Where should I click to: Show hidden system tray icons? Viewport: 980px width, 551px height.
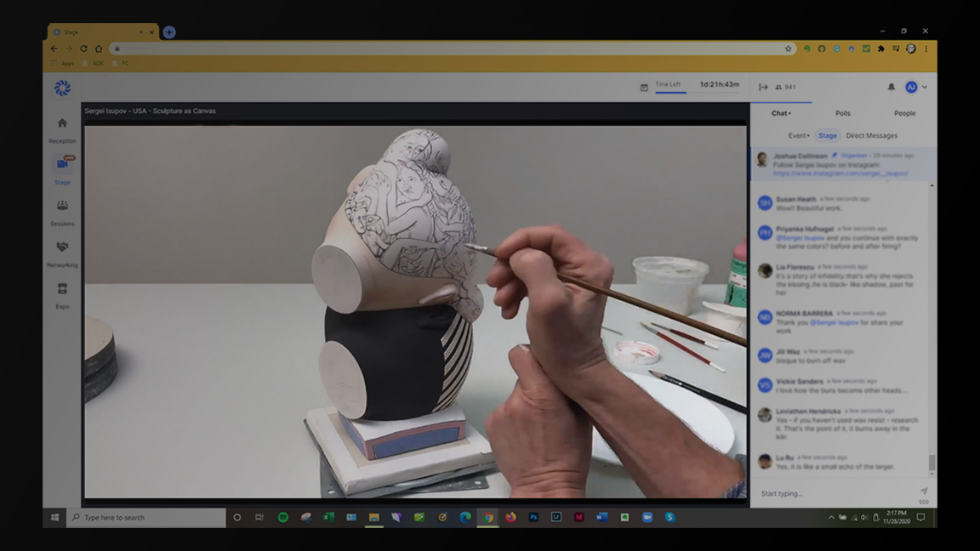[x=830, y=517]
